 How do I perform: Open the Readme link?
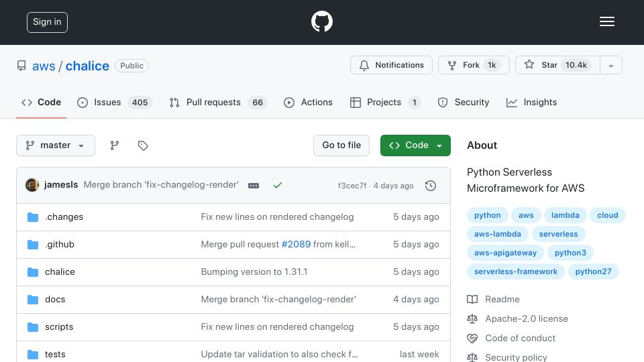[x=493, y=299]
